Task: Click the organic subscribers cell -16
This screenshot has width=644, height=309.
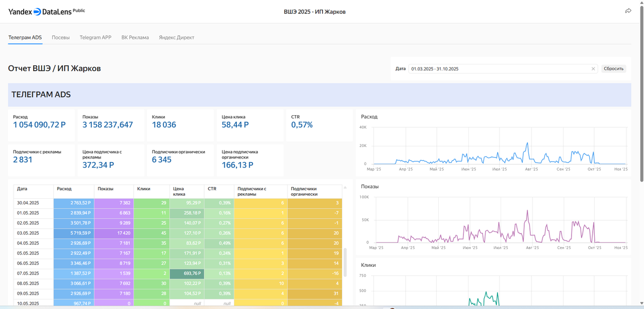Action: [314, 273]
